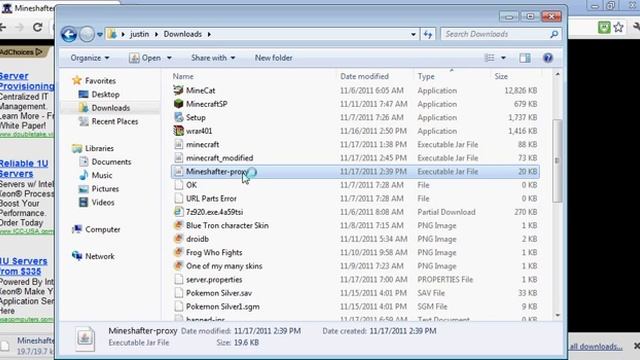Image resolution: width=640 pixels, height=360 pixels.
Task: Open the recent pages dropdown arrow
Action: point(100,35)
